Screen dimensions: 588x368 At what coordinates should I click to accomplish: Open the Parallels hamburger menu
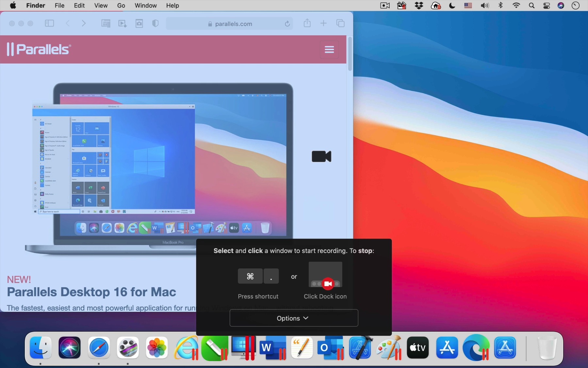coord(329,49)
